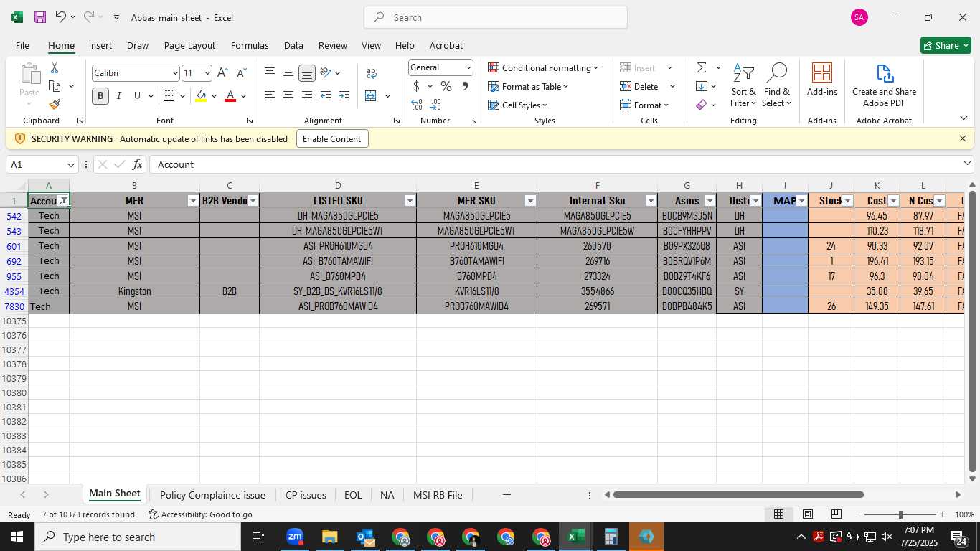The height and width of the screenshot is (551, 980).
Task: Click the Comma Style icon
Action: 465,86
